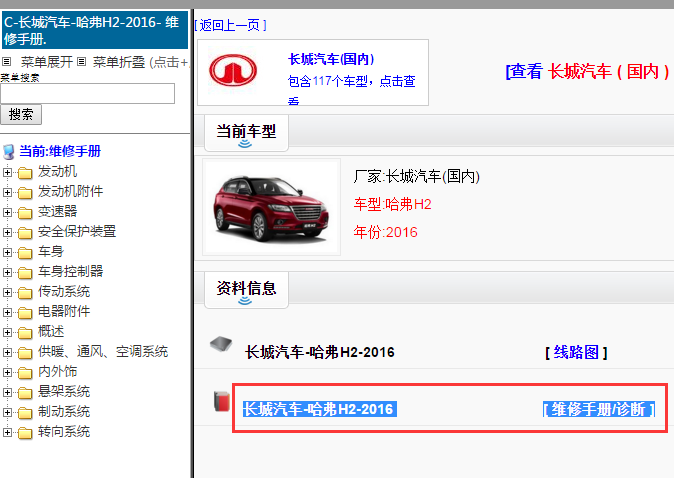Image resolution: width=674 pixels, height=478 pixels.
Task: Click the 概述 folder icon
Action: [25, 333]
